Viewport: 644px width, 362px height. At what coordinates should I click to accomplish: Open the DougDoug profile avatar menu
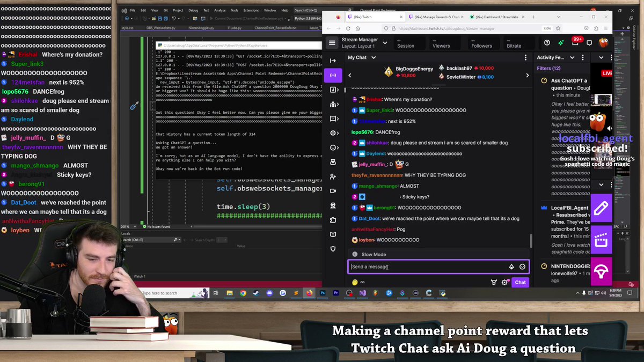[x=604, y=42]
